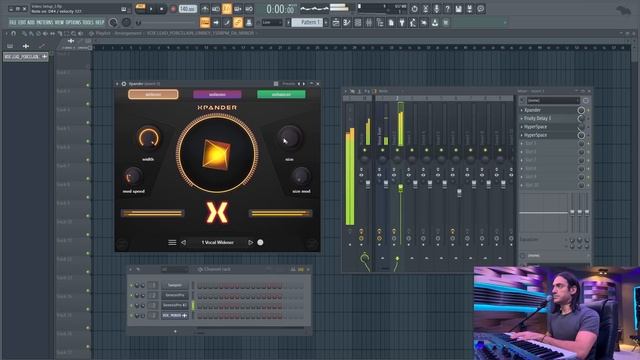Image resolution: width=640 pixels, height=360 pixels.
Task: Open the Line snap dropdown
Action: pos(272,22)
